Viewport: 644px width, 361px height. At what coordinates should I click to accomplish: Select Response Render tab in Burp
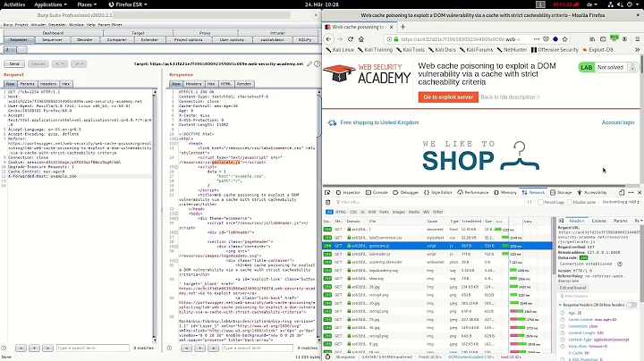point(244,84)
